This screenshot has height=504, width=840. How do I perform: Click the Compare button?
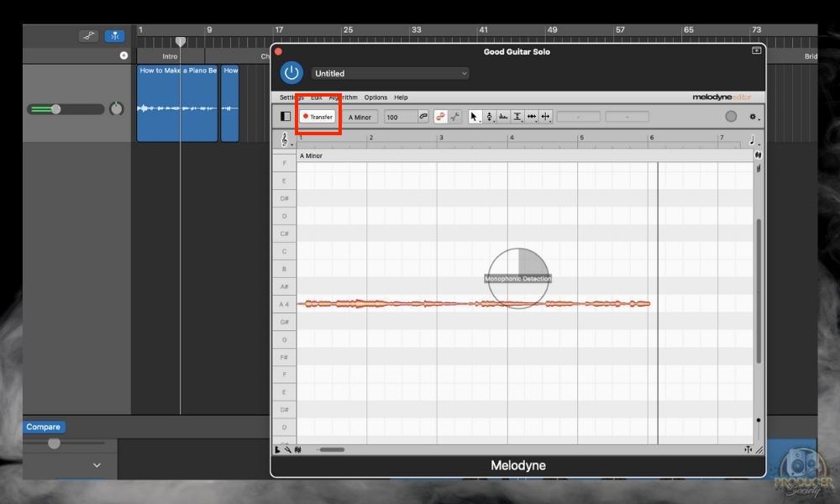[44, 427]
